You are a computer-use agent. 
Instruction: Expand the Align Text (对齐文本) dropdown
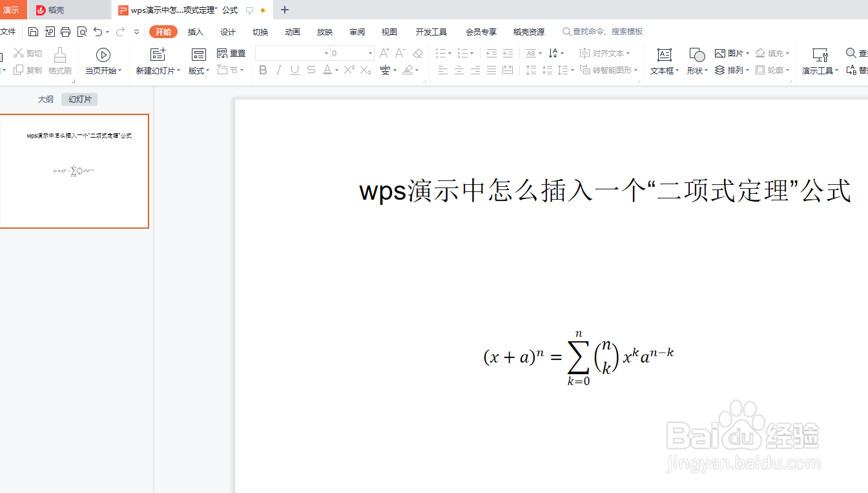(x=628, y=53)
